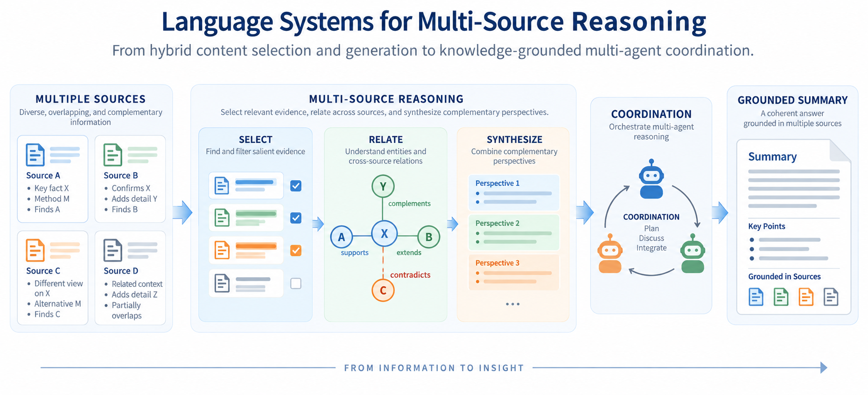This screenshot has height=395, width=868.
Task: Click the 'Key fact X' bullet
Action: tap(51, 188)
